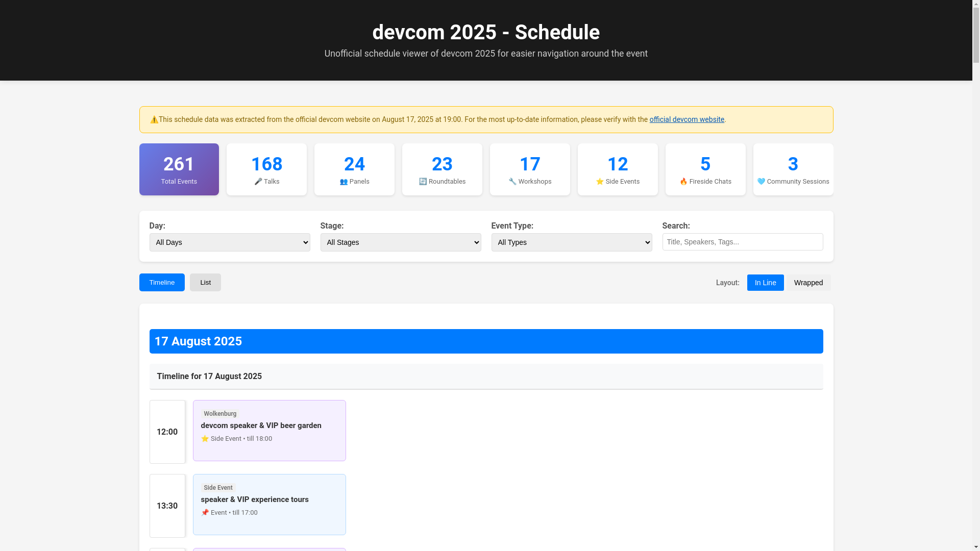
Task: Click the pin icon in experience tours event
Action: (x=205, y=513)
